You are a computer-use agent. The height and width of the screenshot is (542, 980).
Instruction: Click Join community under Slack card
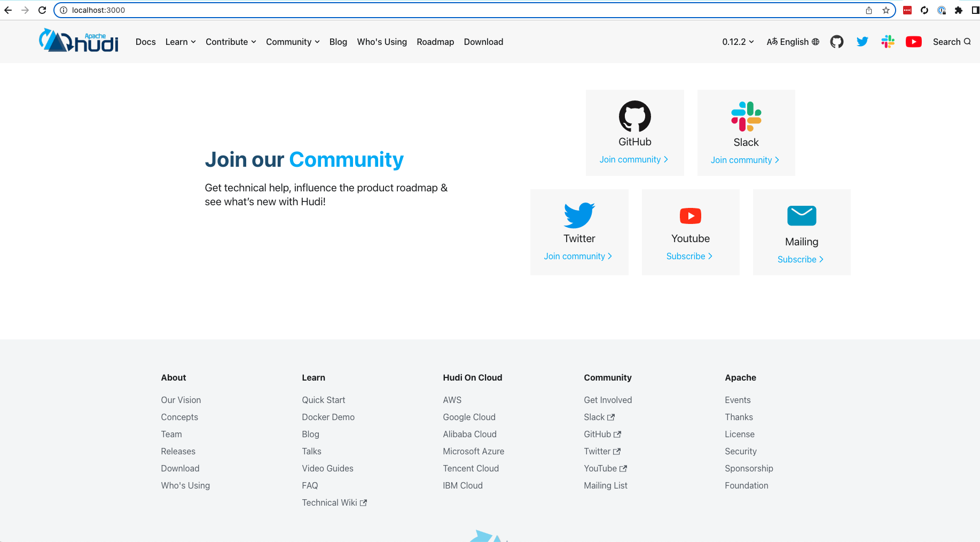[745, 160]
